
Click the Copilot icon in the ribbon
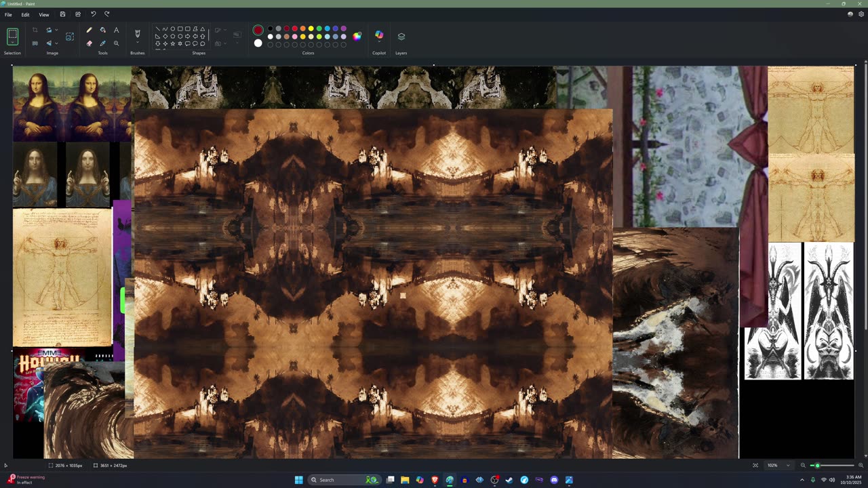click(x=379, y=35)
